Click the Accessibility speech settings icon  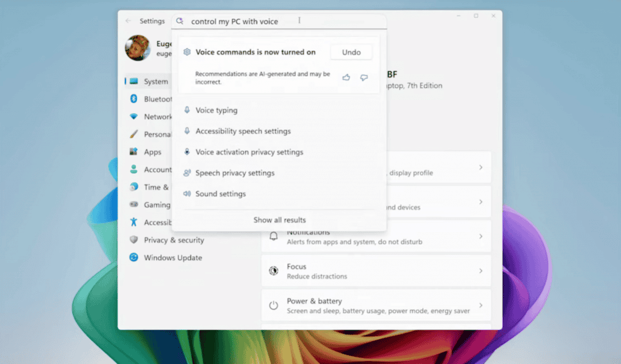(x=188, y=131)
